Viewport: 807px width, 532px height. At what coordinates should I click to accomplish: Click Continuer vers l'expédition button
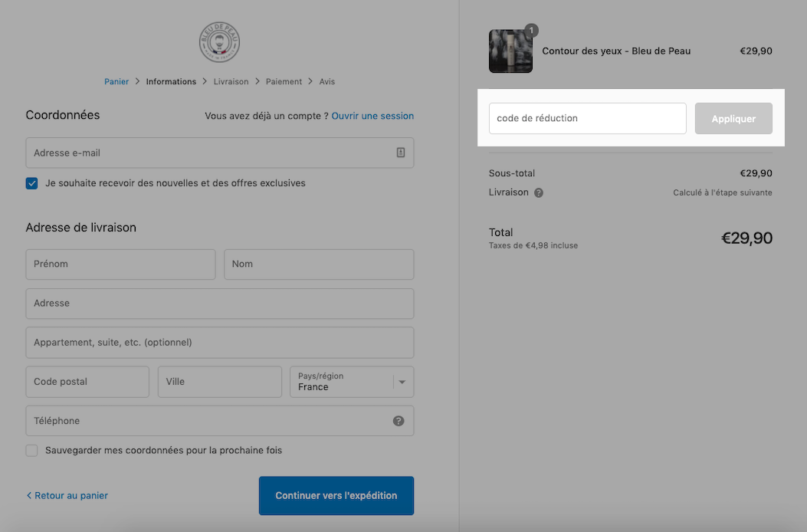pyautogui.click(x=336, y=495)
